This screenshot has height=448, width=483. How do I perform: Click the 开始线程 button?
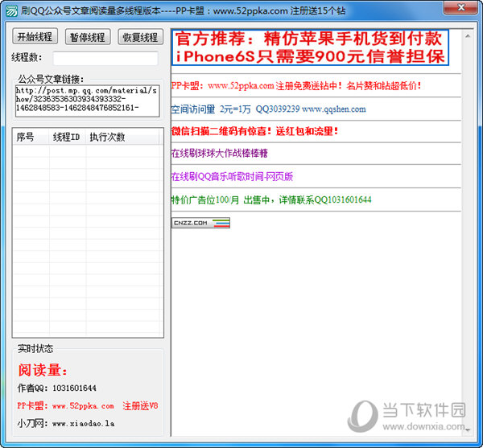point(35,37)
